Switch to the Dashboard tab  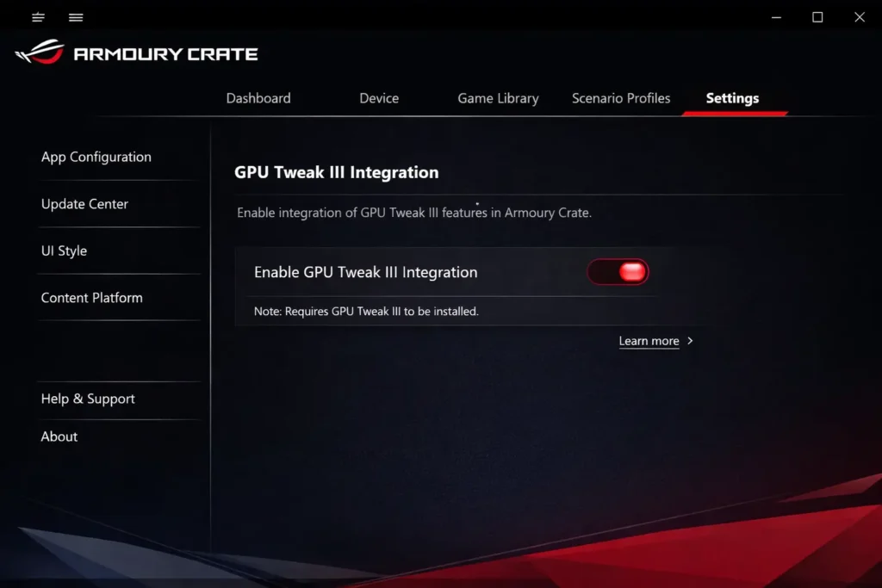pyautogui.click(x=258, y=98)
